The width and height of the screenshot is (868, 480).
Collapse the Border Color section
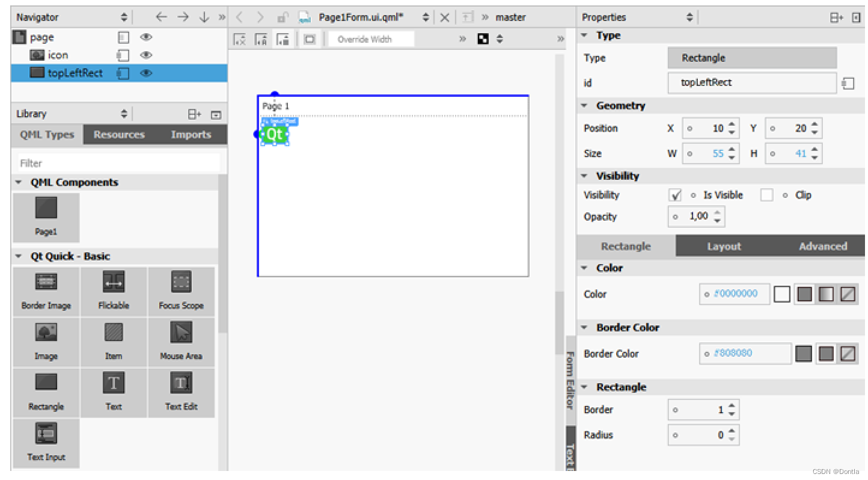[x=584, y=328]
